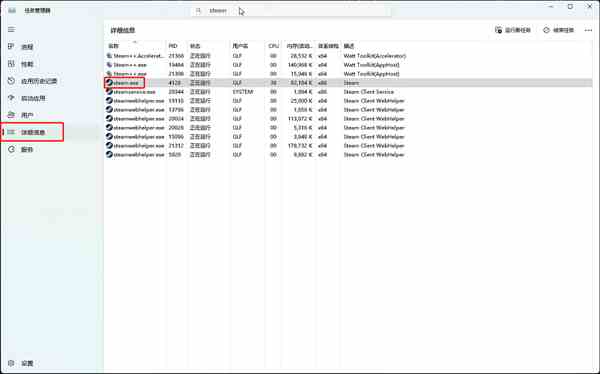This screenshot has width=600, height=374.
Task: Click 运行新任务 (Run new task)
Action: point(513,30)
